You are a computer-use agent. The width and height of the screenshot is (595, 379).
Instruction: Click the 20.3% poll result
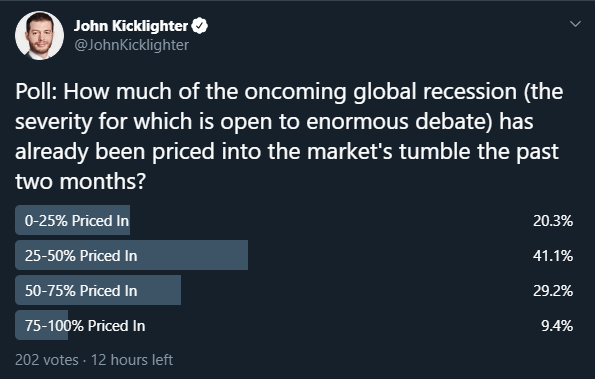click(x=553, y=221)
